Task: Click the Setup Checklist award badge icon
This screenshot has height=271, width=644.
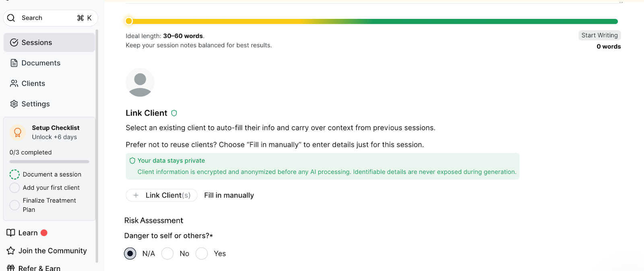Action: [x=17, y=132]
